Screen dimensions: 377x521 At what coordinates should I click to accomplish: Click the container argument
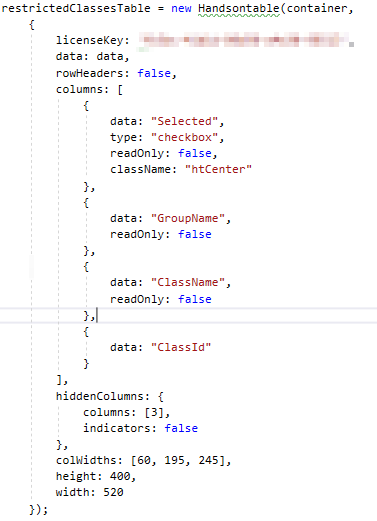click(x=316, y=8)
